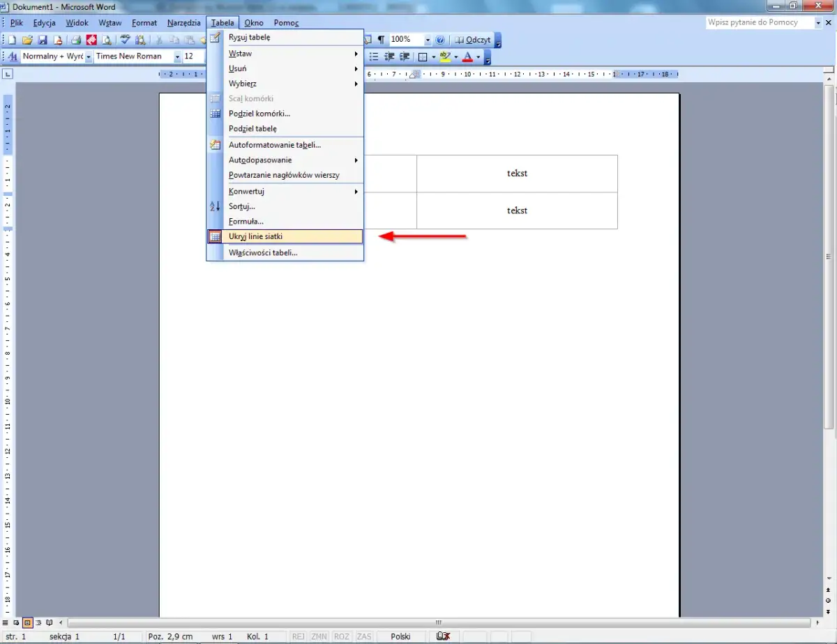The image size is (837, 644).
Task: Expand the Wstaw submenu
Action: click(x=293, y=54)
